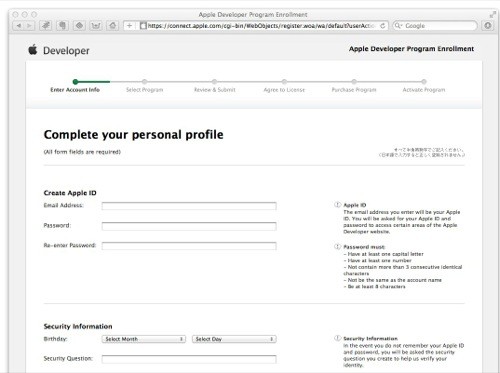Viewport: 500px width, 373px height.
Task: Click the Re-enter Password field
Action: (189, 246)
